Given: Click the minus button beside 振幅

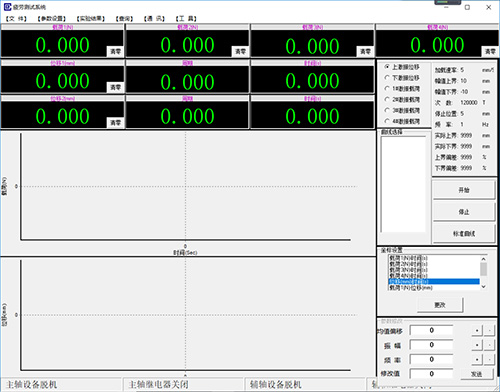Looking at the screenshot, I should pyautogui.click(x=489, y=345).
